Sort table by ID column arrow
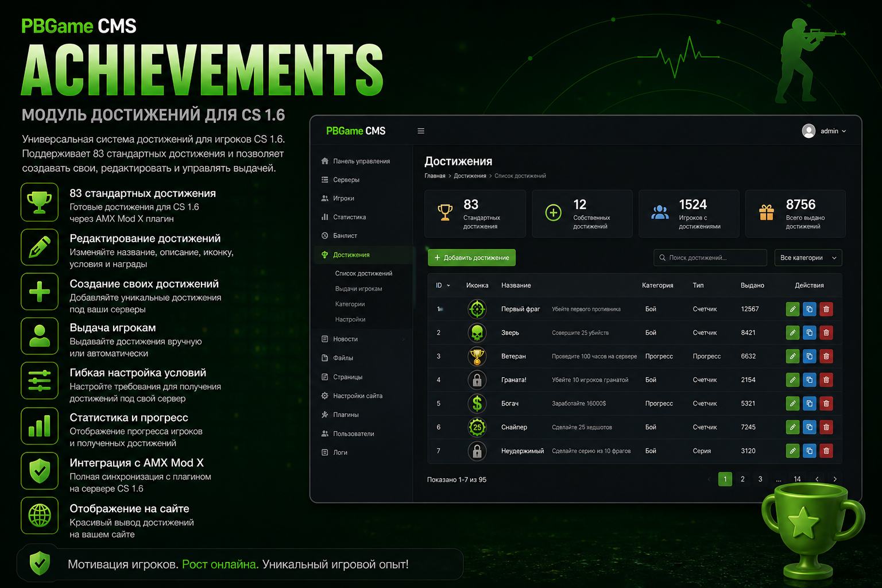Image resolution: width=882 pixels, height=588 pixels. pyautogui.click(x=448, y=285)
